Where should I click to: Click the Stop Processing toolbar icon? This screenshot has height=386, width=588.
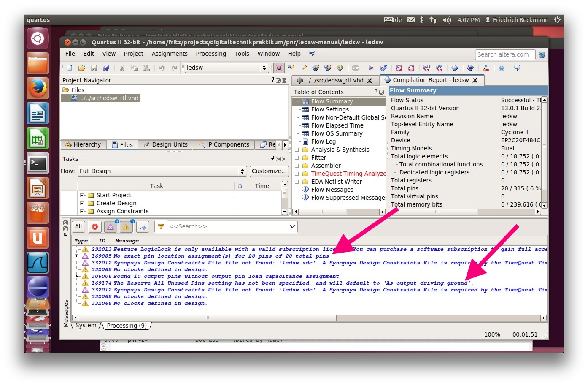[356, 68]
